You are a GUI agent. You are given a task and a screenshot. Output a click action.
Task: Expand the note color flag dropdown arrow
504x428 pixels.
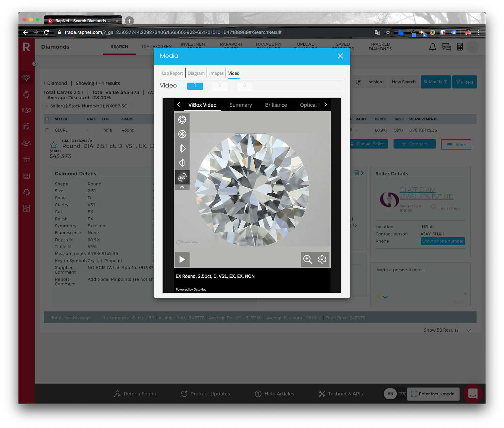385,297
